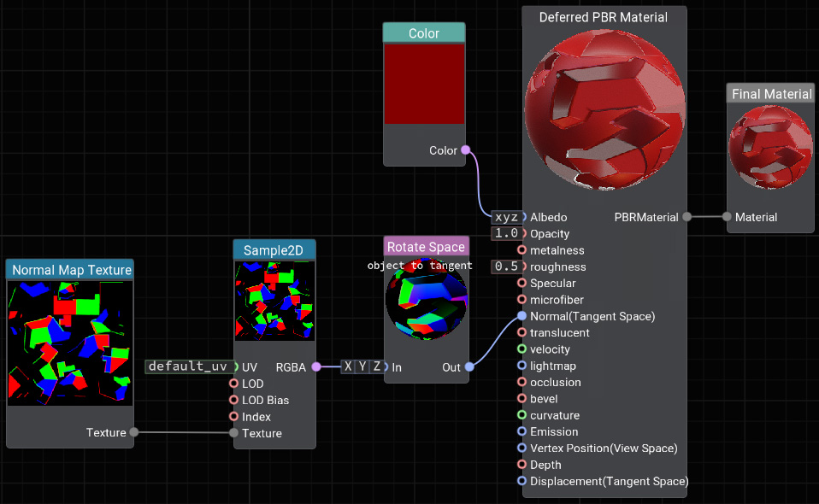Viewport: 819px width, 504px height.
Task: Click the Z swizzle component box
Action: [x=376, y=366]
